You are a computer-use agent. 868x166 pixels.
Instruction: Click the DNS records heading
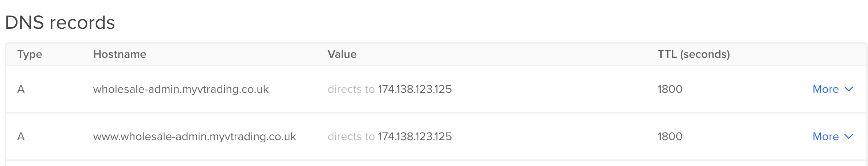[60, 23]
